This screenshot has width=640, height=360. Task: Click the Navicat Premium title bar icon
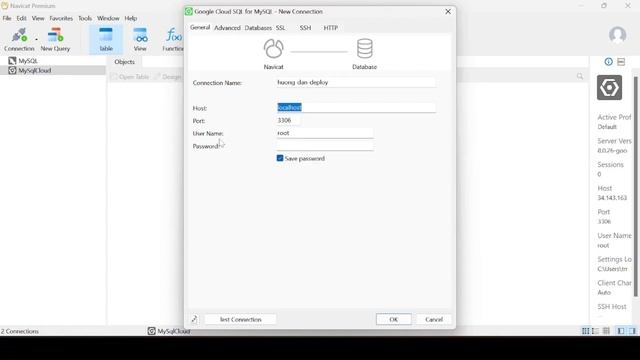pos(4,6)
